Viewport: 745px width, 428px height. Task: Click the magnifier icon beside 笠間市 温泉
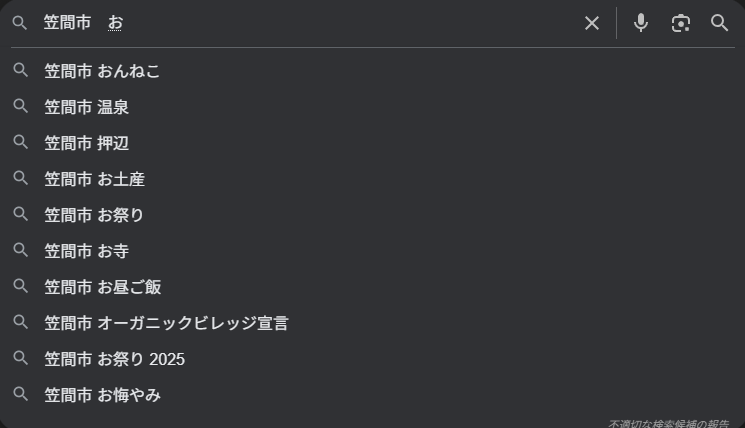tap(20, 107)
